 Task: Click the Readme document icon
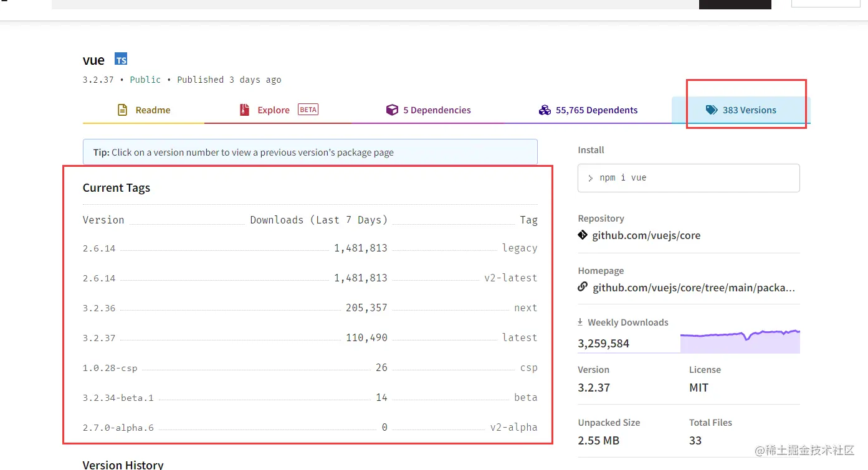pos(123,110)
